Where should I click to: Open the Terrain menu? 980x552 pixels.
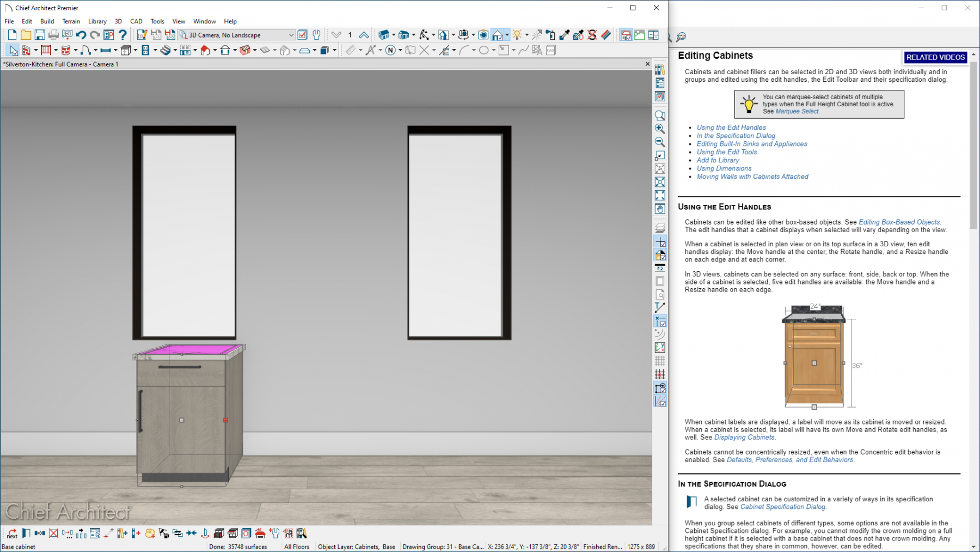pos(71,21)
